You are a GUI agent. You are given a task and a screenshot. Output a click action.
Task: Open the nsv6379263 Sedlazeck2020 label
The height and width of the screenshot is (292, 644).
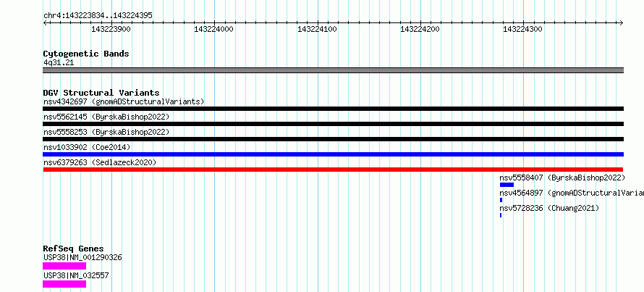(100, 162)
